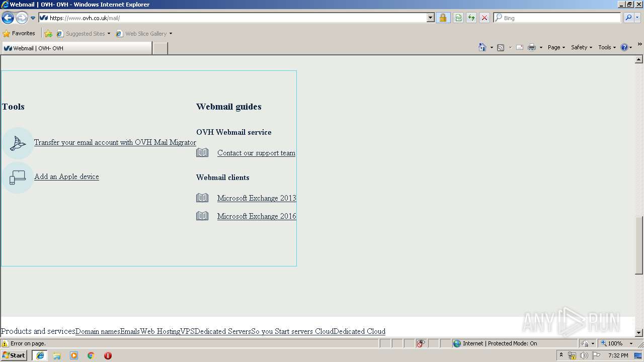
Task: Expand the Print options dropdown arrow
Action: click(541, 47)
